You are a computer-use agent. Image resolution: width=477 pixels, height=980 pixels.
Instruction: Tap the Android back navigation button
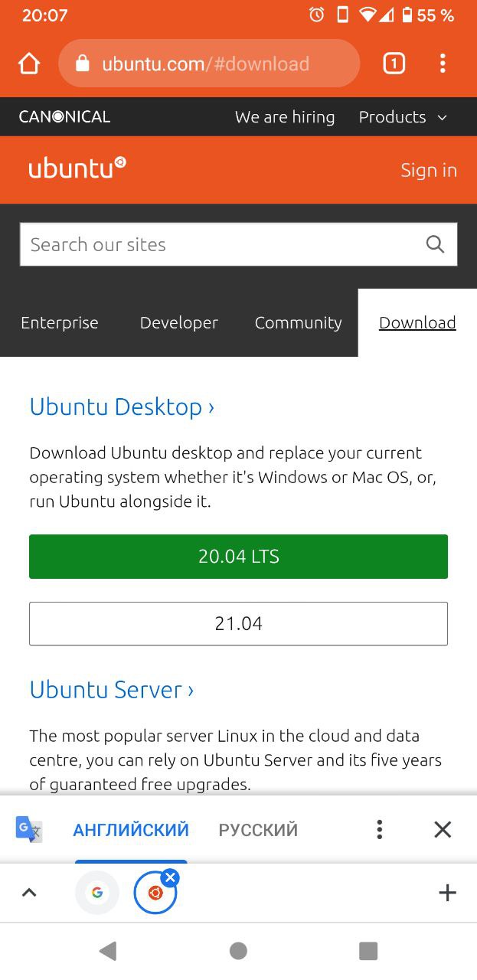pos(108,951)
